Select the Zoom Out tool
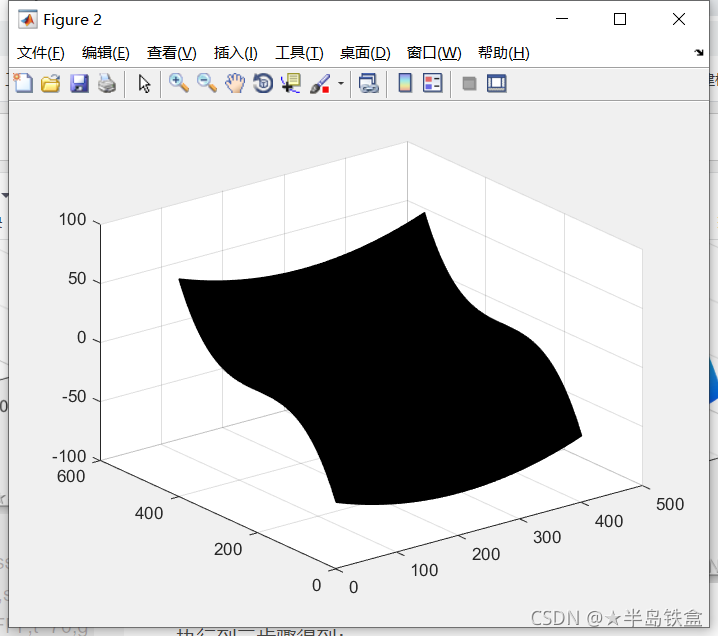 pyautogui.click(x=207, y=84)
